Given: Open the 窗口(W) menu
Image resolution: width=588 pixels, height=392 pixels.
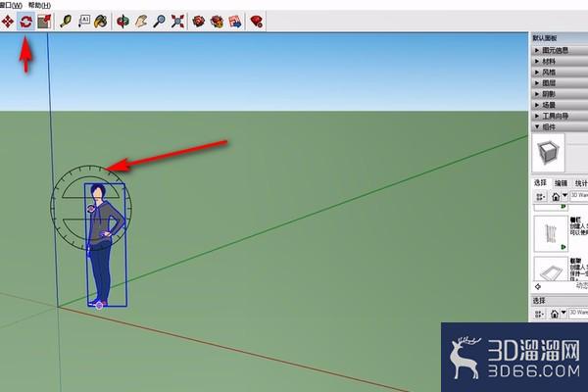Looking at the screenshot, I should (11, 5).
